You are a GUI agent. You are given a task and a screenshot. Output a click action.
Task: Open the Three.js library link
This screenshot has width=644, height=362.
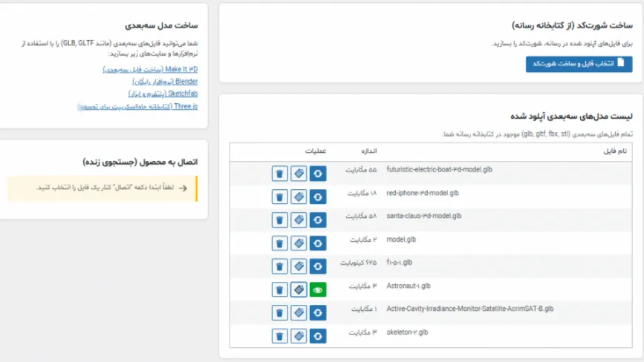pos(137,107)
